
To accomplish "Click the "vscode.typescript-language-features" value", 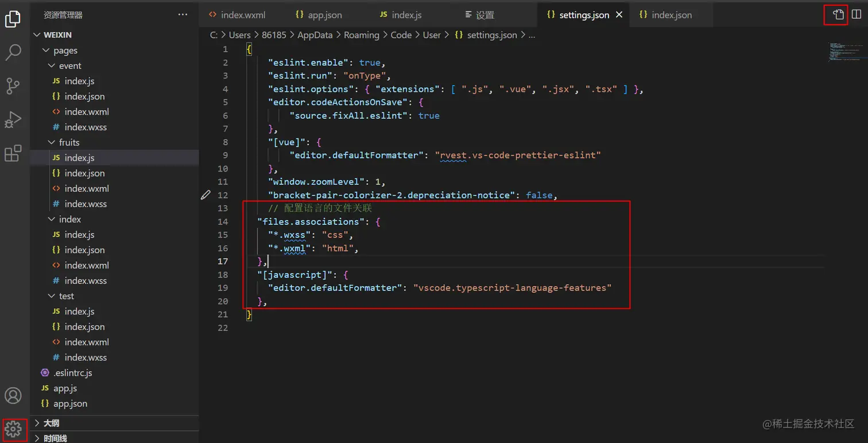I will click(513, 287).
